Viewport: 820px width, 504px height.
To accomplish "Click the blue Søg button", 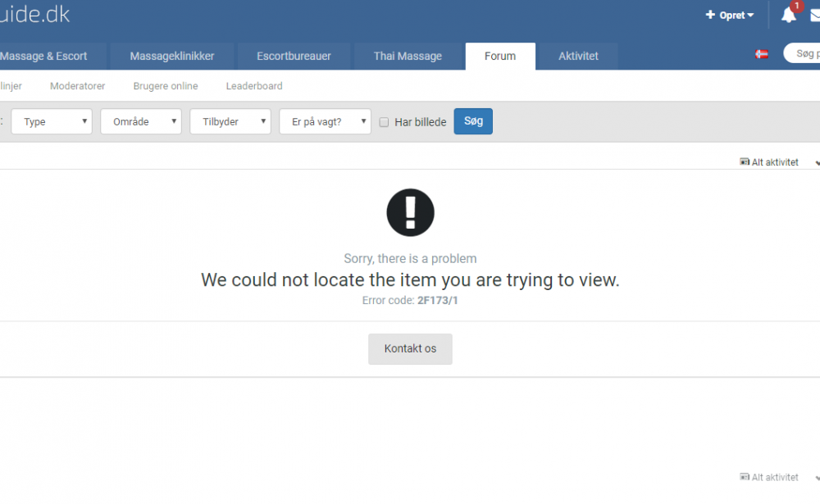I will [x=473, y=121].
